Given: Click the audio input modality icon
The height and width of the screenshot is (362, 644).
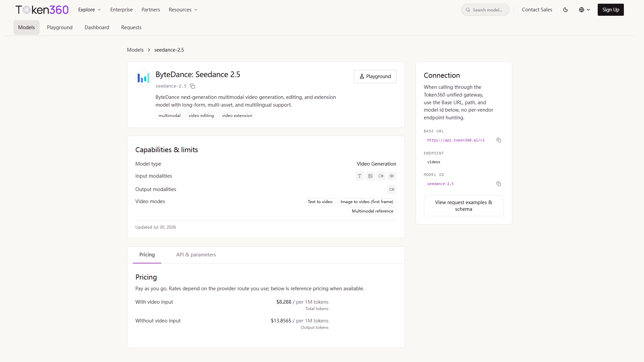Looking at the screenshot, I should tap(392, 176).
